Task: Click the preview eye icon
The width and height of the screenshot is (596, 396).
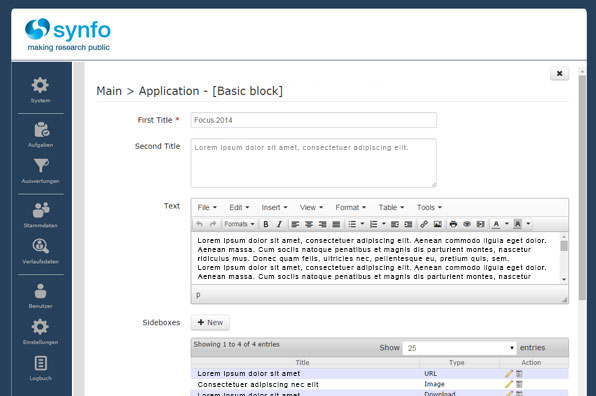Action: click(x=467, y=224)
